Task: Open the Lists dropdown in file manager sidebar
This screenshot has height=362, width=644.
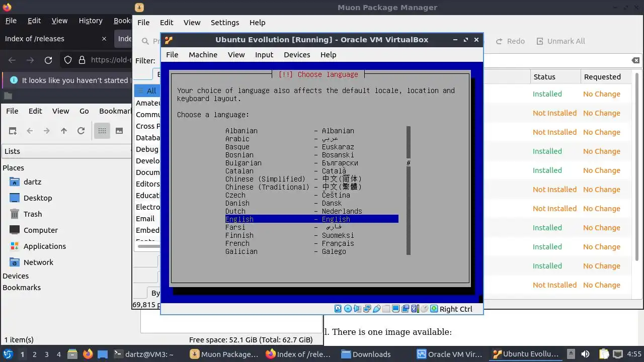Action: pos(66,151)
